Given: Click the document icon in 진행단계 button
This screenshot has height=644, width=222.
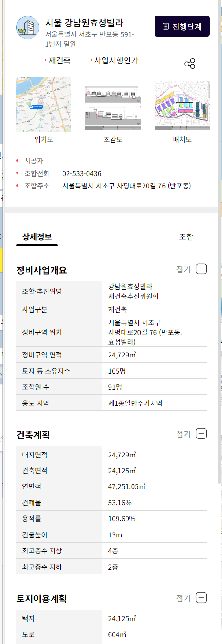Looking at the screenshot, I should [x=166, y=26].
